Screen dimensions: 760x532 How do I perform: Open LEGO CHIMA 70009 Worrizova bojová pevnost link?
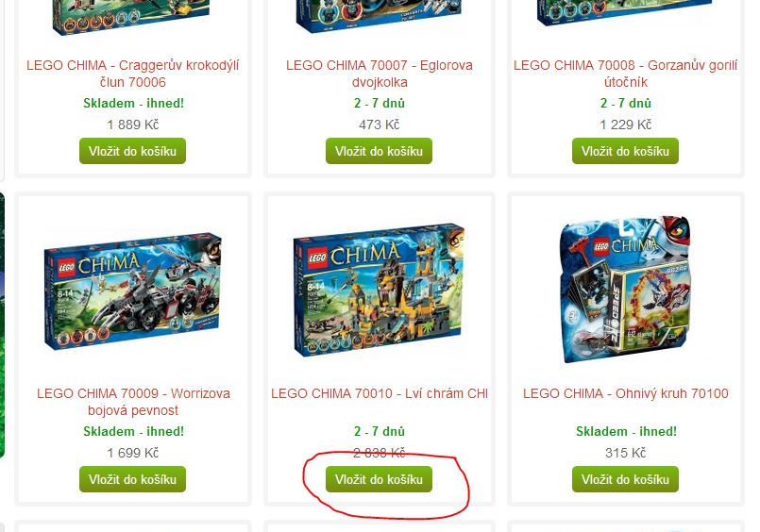[x=133, y=402]
